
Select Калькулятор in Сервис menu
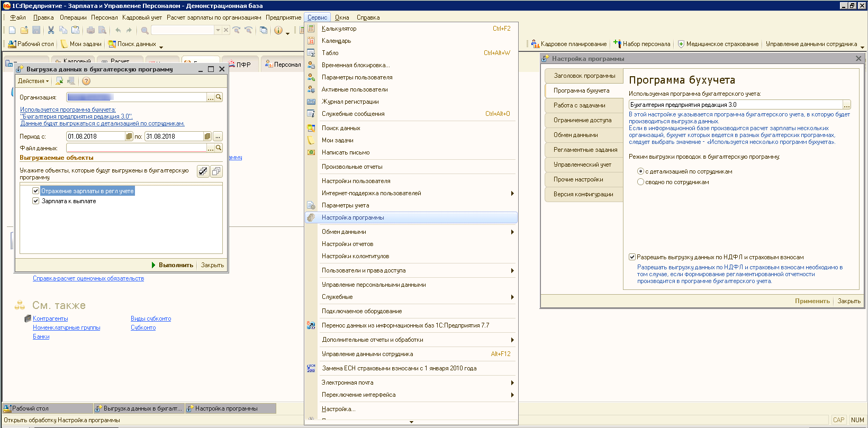(411, 29)
